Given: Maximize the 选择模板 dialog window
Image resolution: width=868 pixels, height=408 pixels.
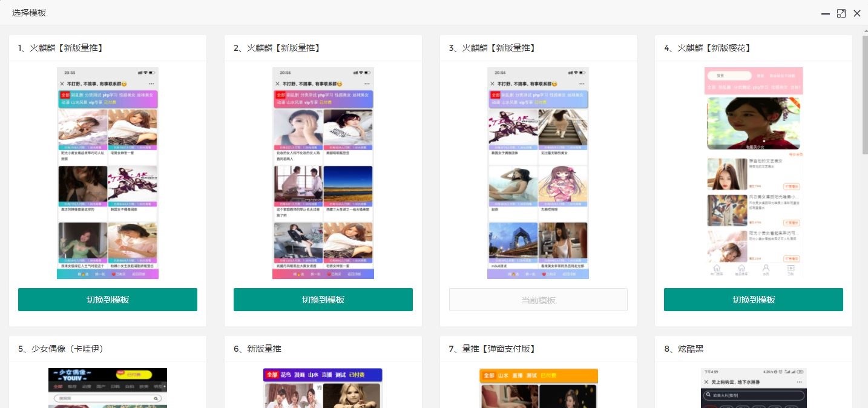Looking at the screenshot, I should pos(841,13).
